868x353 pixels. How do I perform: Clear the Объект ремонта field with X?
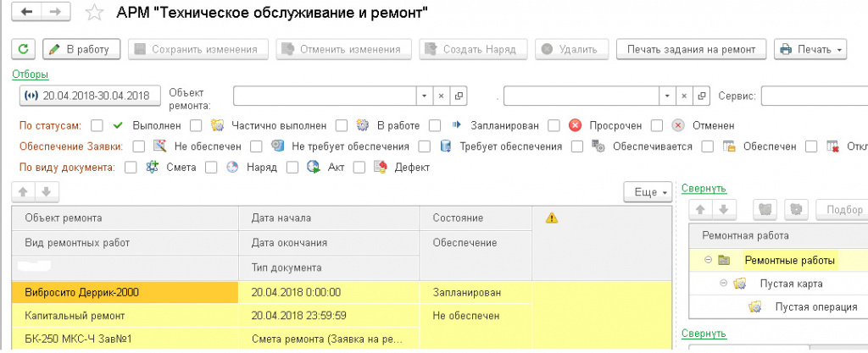tap(442, 96)
